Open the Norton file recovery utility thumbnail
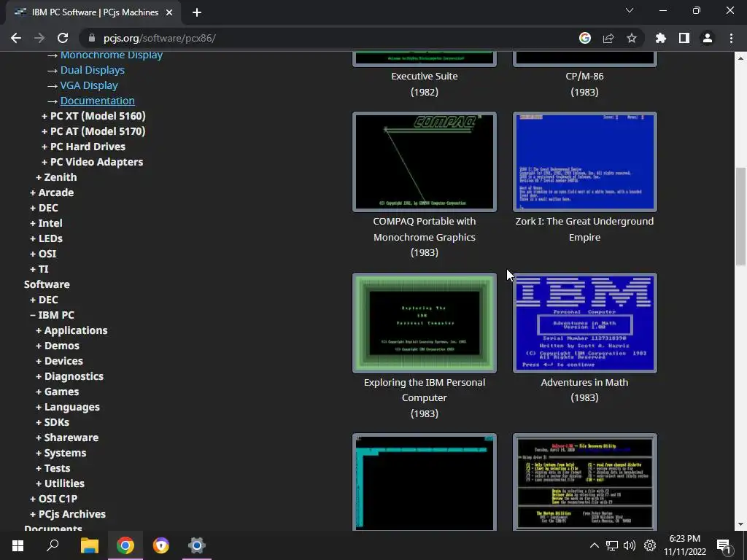 [x=584, y=482]
